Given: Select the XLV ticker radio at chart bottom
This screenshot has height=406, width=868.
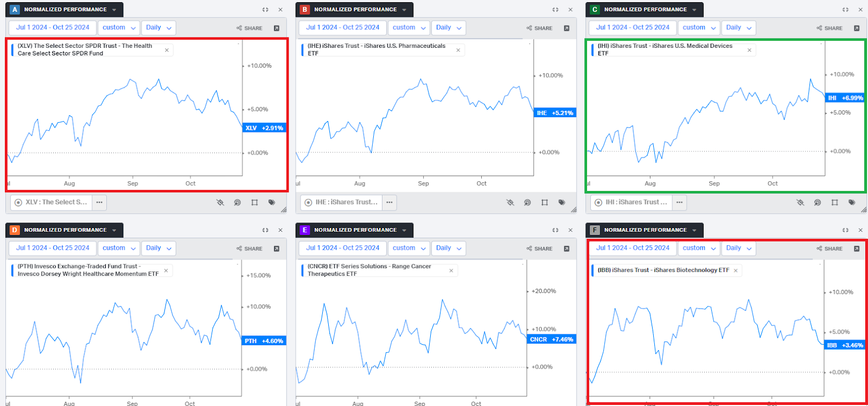Looking at the screenshot, I should coord(18,202).
